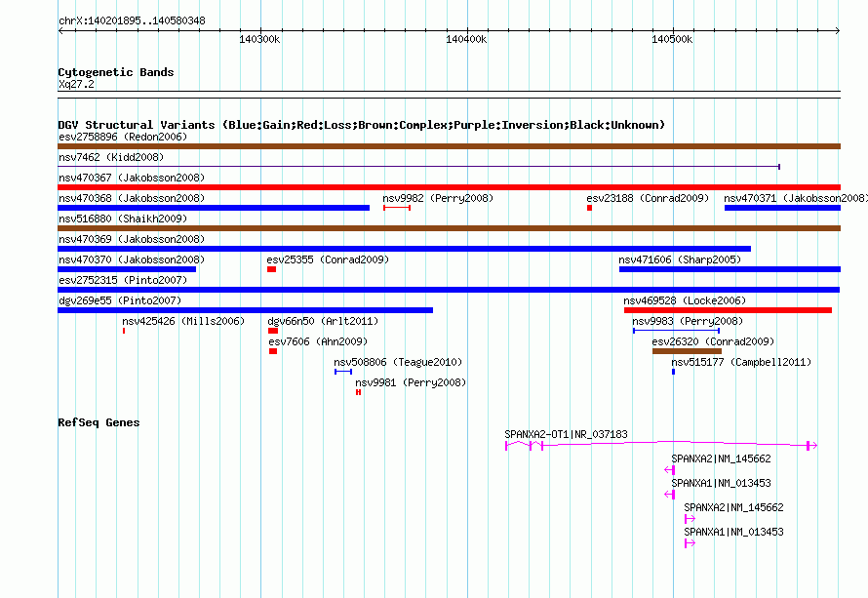Click the esv25355 (Conrad2009) label
This screenshot has width=868, height=598.
click(328, 259)
